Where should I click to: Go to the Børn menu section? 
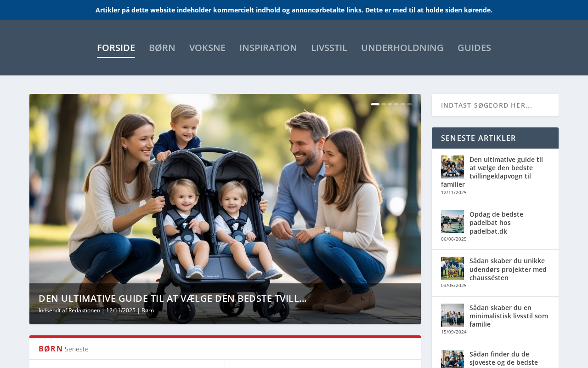coord(162,48)
